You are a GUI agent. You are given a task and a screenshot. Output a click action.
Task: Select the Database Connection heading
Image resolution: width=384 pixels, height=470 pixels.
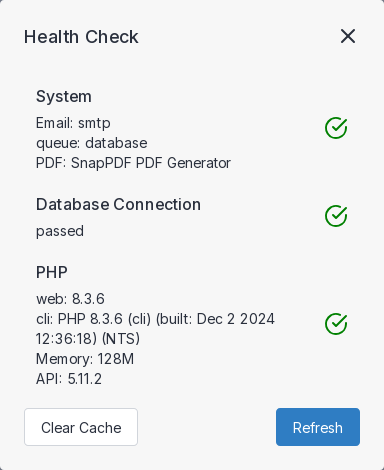[x=118, y=204]
